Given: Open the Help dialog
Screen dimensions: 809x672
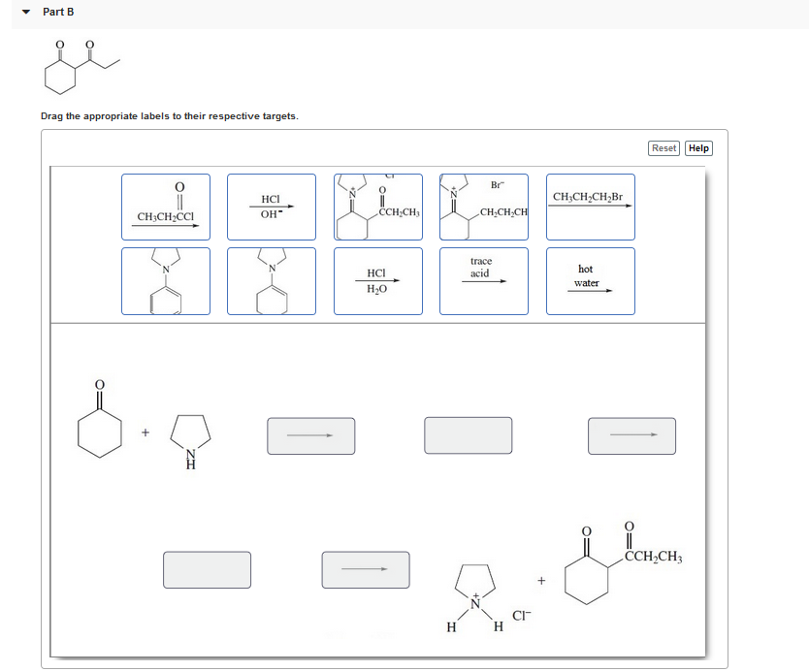Looking at the screenshot, I should click(699, 147).
